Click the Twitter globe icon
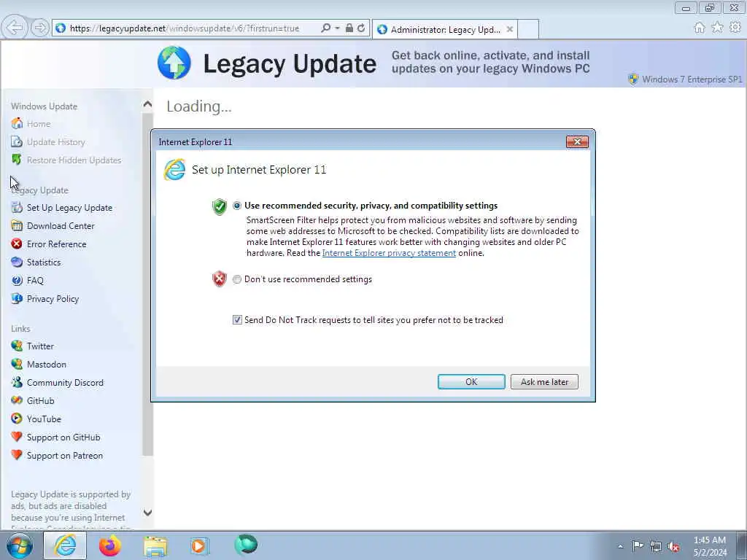 (17, 346)
